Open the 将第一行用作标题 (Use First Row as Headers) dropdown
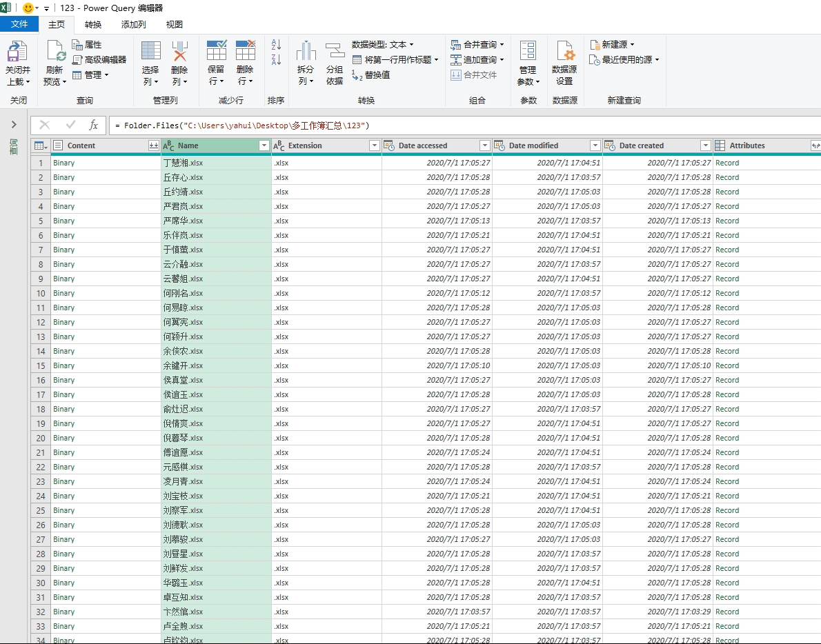This screenshot has width=821, height=644. click(x=395, y=59)
